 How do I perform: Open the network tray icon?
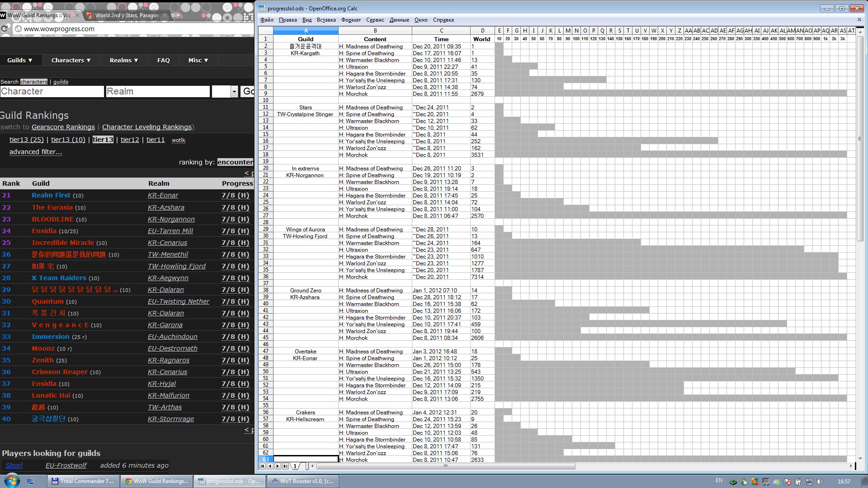click(809, 482)
